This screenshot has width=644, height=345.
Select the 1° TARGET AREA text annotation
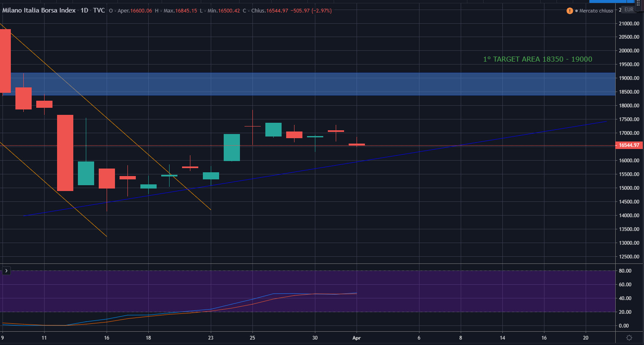coord(537,59)
